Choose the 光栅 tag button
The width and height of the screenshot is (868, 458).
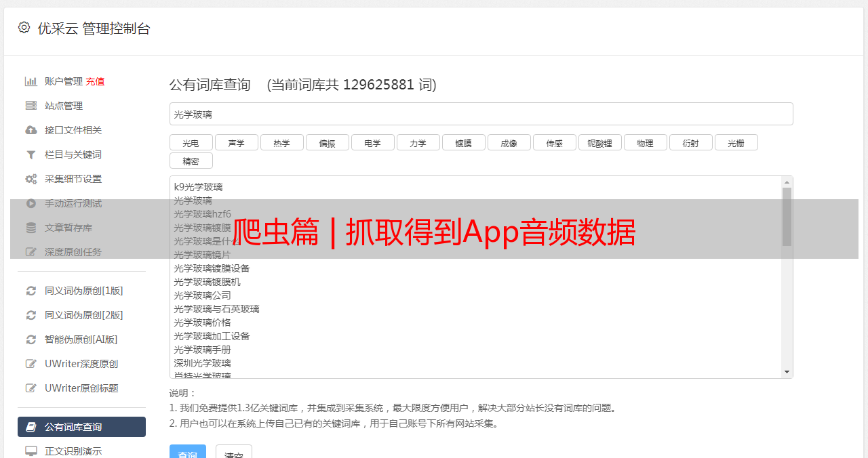[x=736, y=142]
